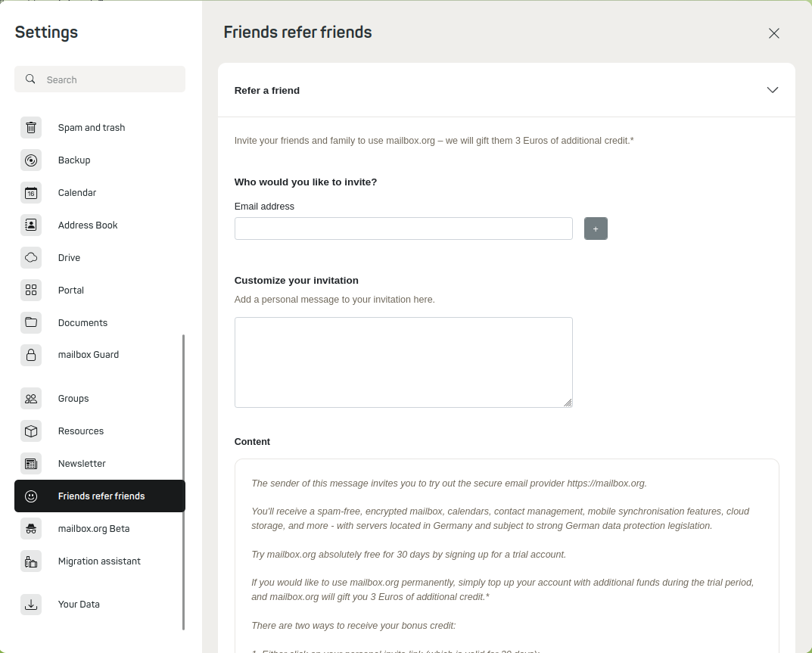Open the Backup disc icon
Image resolution: width=812 pixels, height=653 pixels.
31,160
